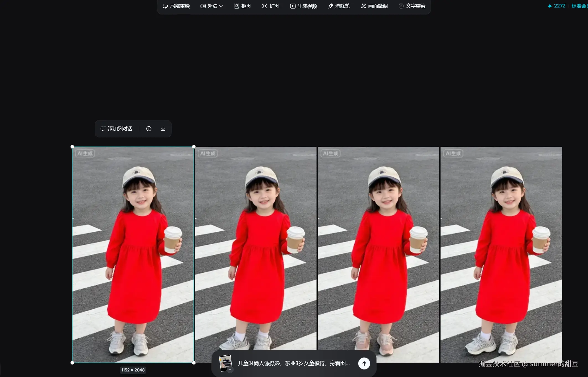Image resolution: width=588 pixels, height=377 pixels.
Task: Select the 局部重绘 inpaint tool
Action: click(176, 6)
